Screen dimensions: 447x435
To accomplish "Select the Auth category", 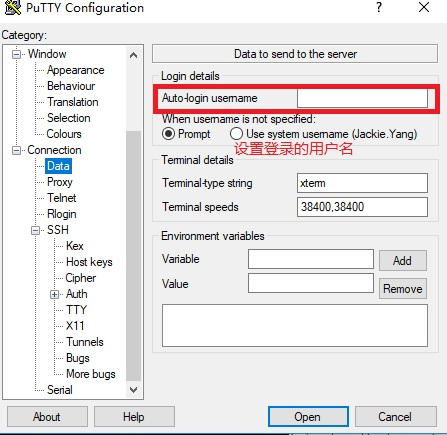I will point(77,294).
